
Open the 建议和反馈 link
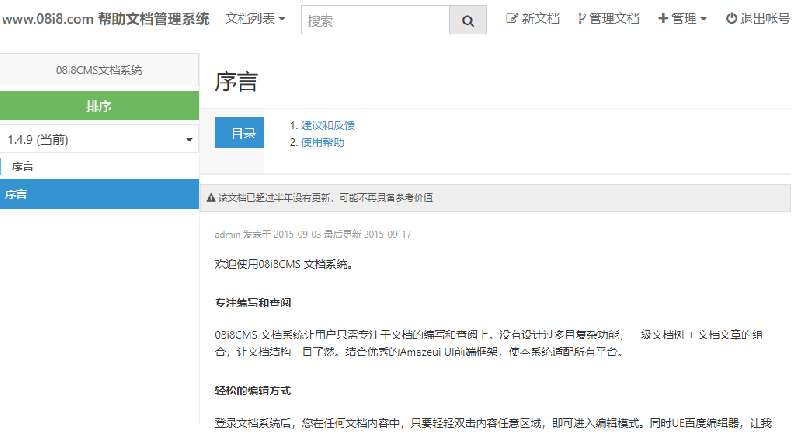click(x=328, y=125)
